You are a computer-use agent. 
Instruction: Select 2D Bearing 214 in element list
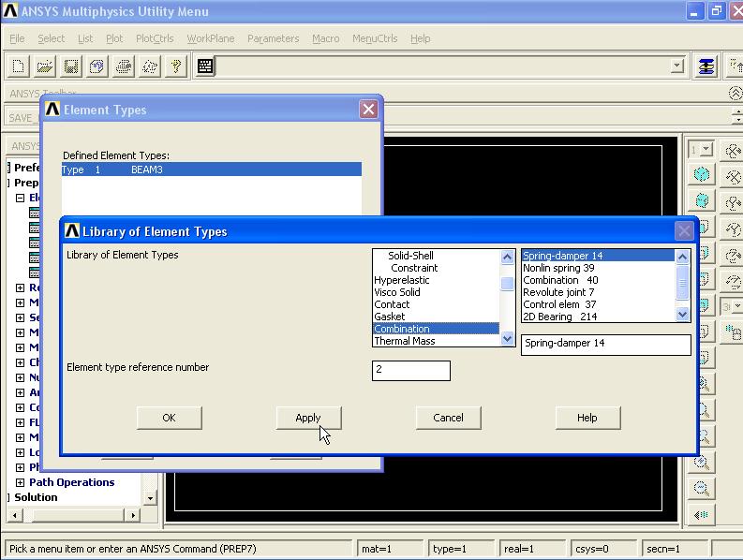[x=598, y=317]
